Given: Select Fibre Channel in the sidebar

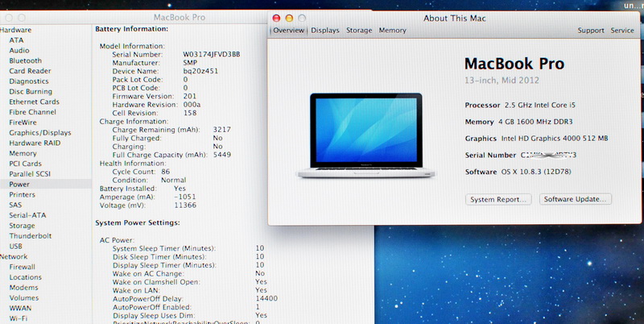Looking at the screenshot, I should (x=32, y=112).
